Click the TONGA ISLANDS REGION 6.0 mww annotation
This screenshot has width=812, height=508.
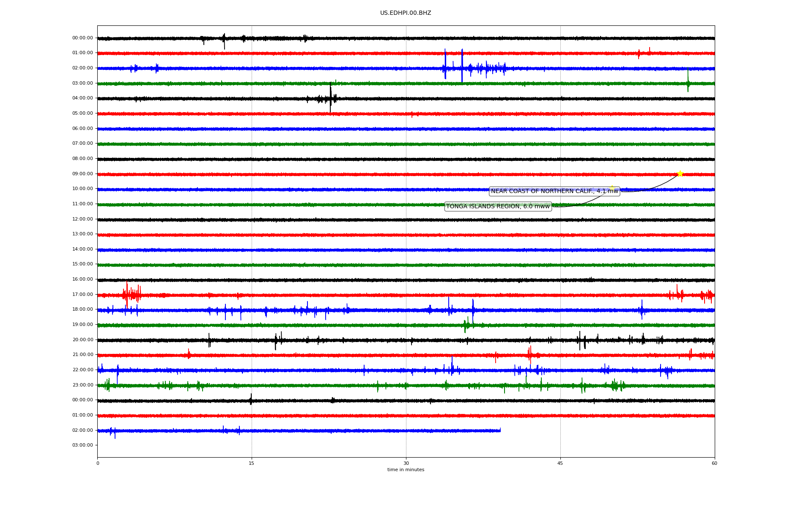click(x=498, y=207)
